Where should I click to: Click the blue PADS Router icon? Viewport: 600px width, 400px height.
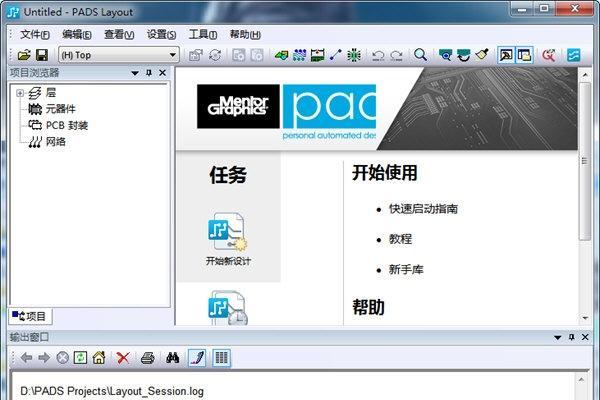(x=573, y=55)
